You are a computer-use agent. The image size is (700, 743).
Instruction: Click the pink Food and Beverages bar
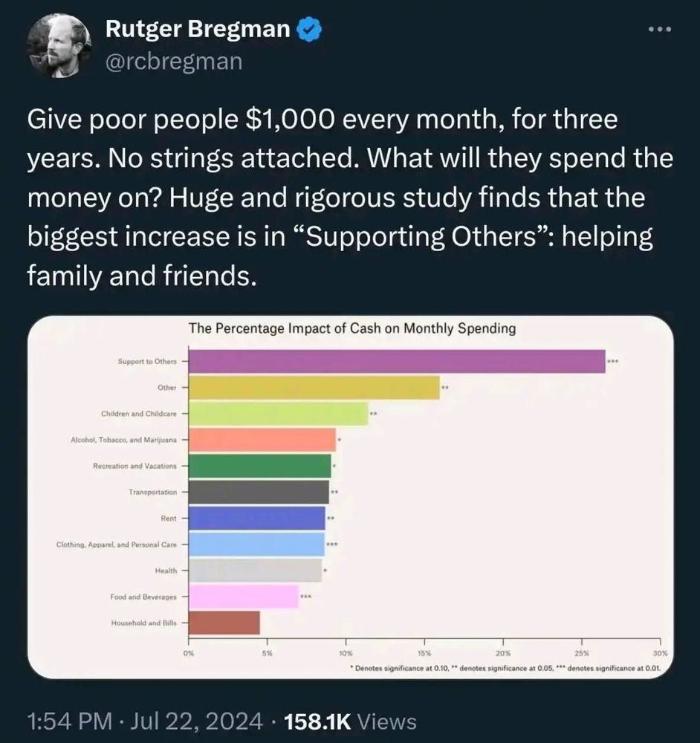tap(244, 597)
